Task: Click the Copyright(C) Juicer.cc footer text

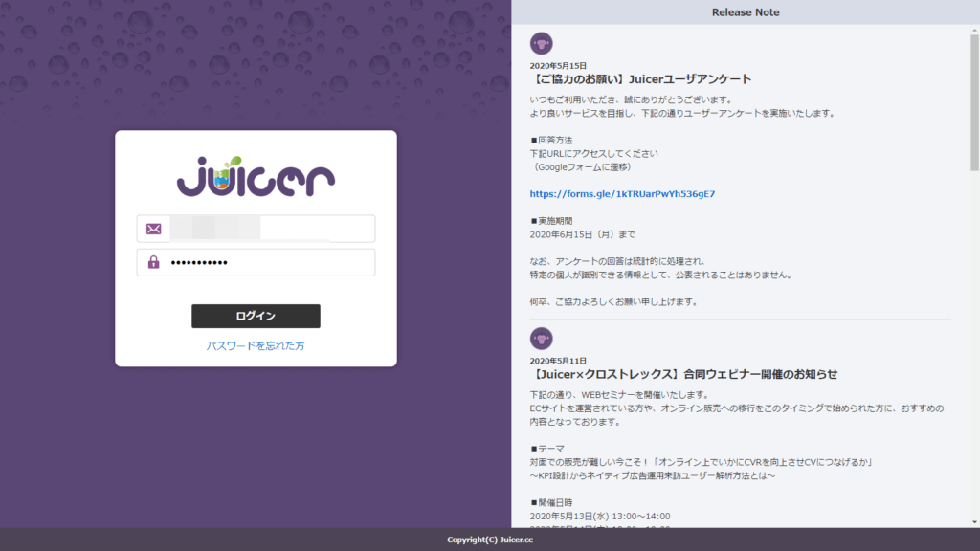Action: 490,540
